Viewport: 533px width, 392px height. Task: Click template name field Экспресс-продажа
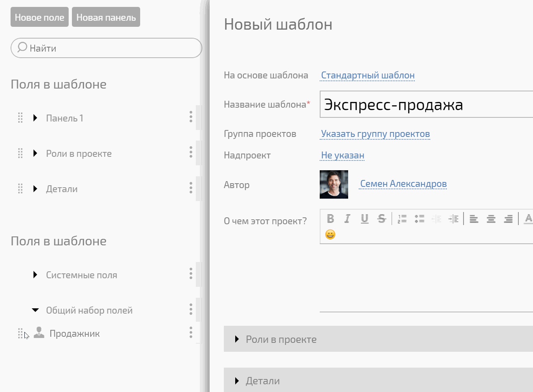pos(427,104)
